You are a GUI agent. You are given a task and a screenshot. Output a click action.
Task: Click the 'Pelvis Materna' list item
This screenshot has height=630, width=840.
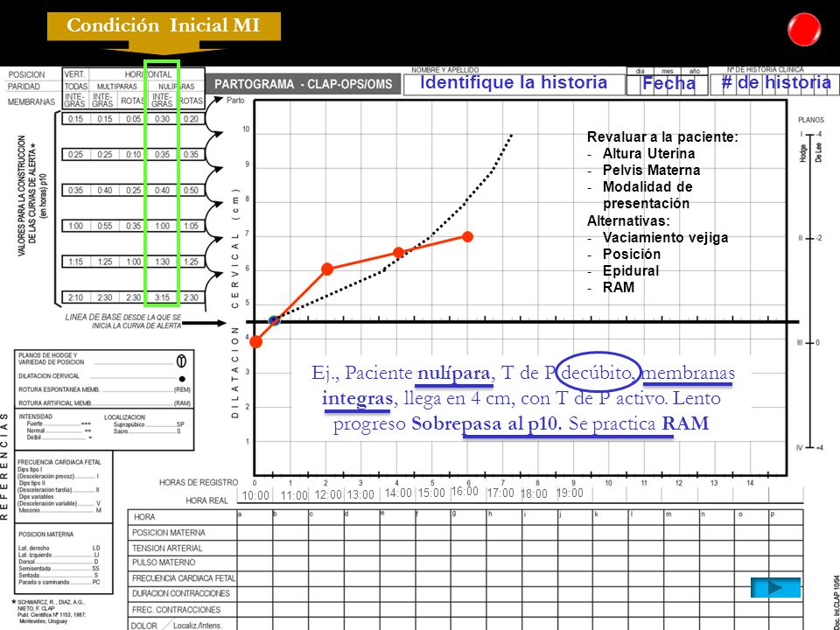651,170
